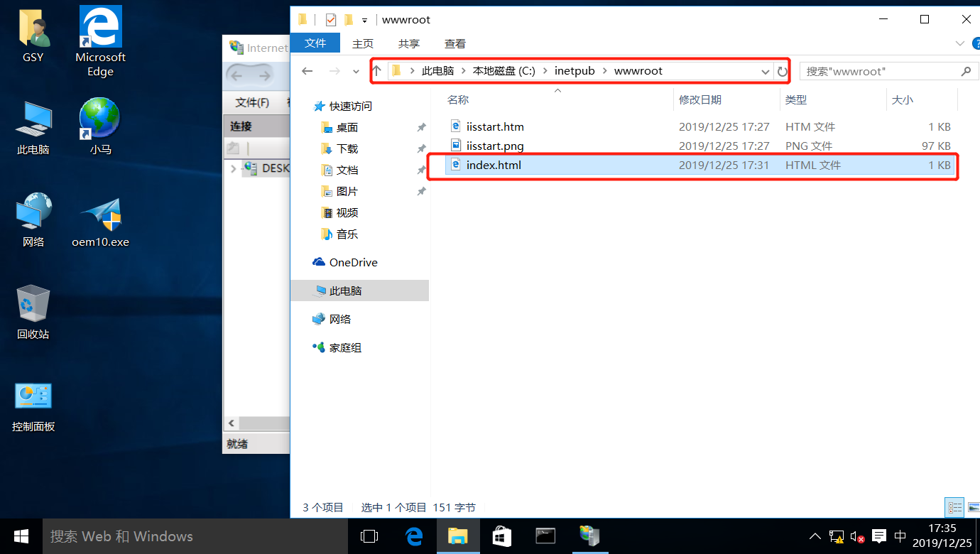Select the 回收站 recycle bin icon

[x=33, y=313]
